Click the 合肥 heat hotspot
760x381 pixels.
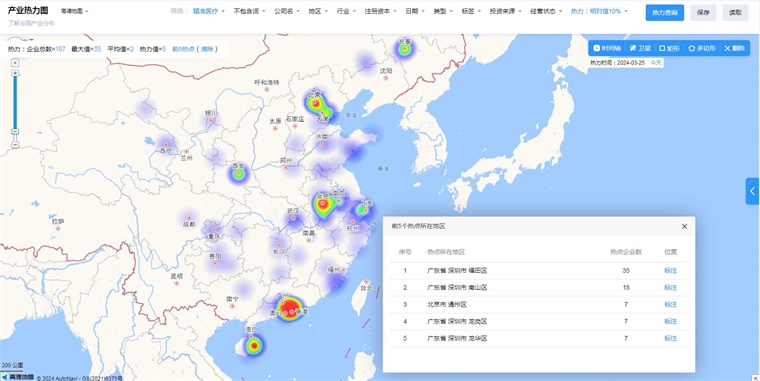(x=322, y=205)
